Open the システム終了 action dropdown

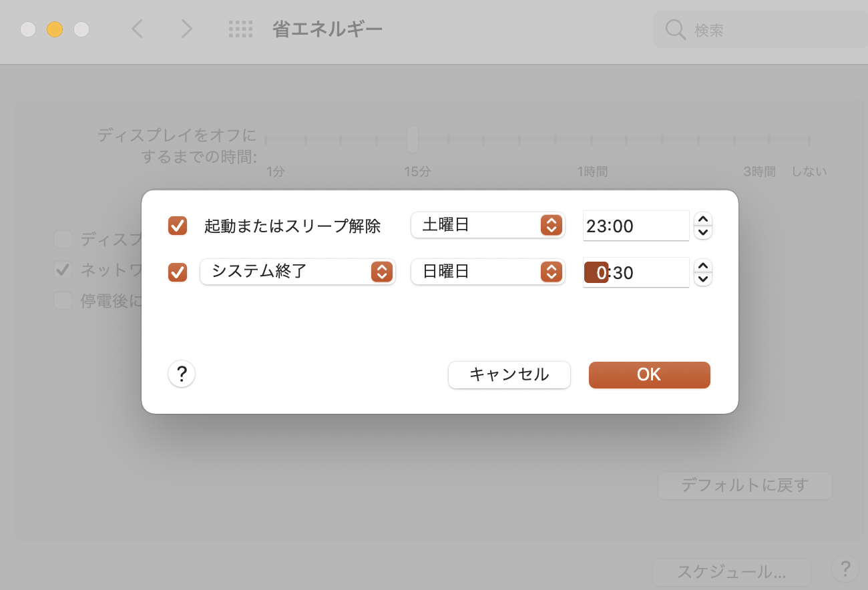pyautogui.click(x=297, y=272)
